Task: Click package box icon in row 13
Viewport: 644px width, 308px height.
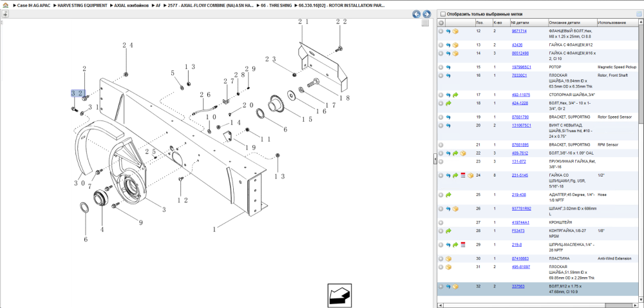Action: pos(455,45)
